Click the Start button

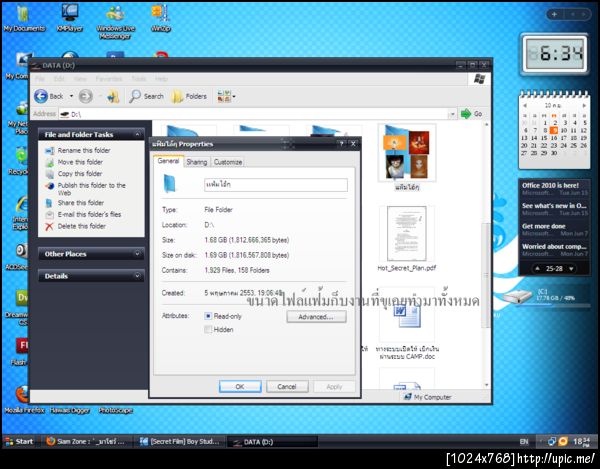coord(19,441)
